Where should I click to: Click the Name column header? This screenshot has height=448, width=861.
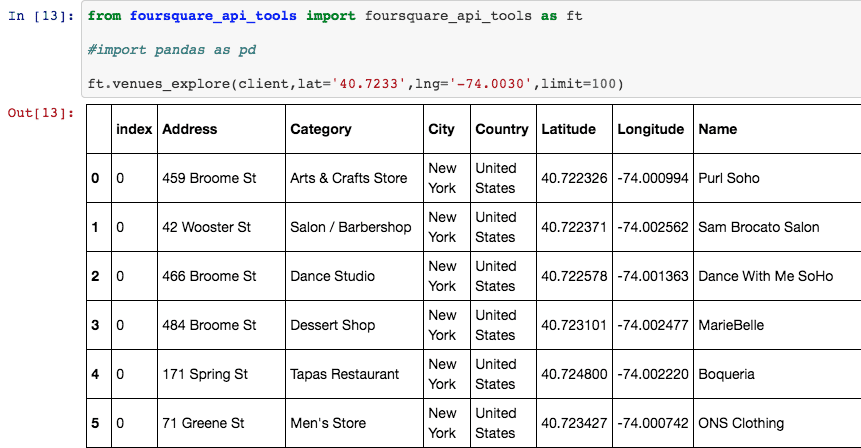pos(717,129)
